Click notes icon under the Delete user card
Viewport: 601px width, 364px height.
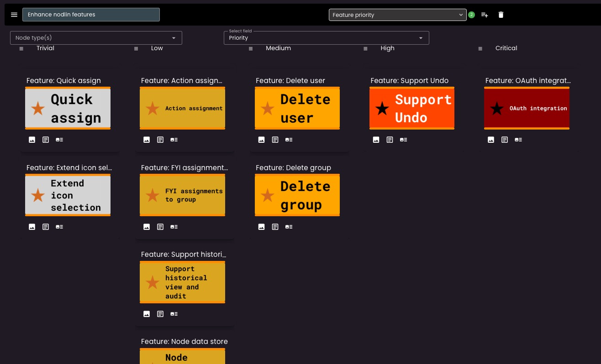tap(275, 140)
